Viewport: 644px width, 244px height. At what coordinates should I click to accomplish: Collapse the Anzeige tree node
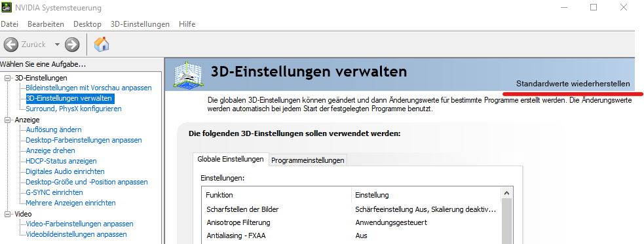[x=7, y=120]
